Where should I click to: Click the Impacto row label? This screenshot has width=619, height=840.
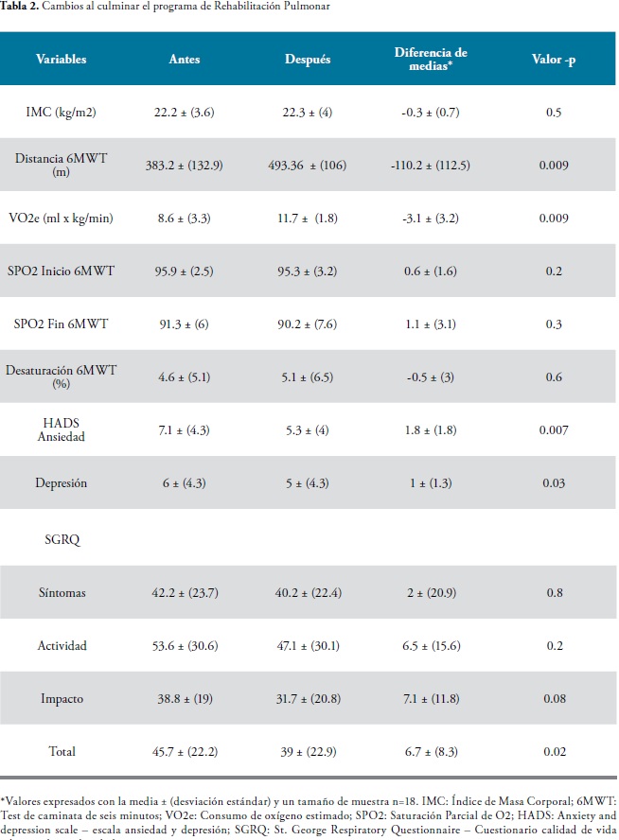click(x=62, y=698)
